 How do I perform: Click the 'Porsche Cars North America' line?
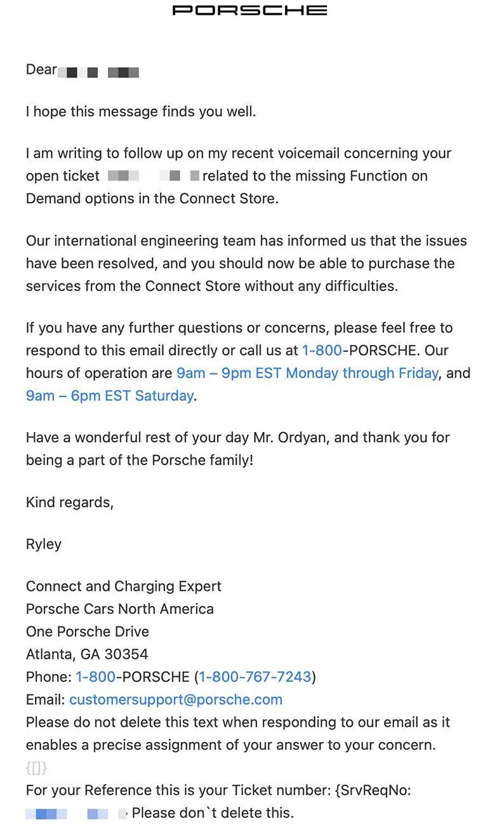[120, 609]
